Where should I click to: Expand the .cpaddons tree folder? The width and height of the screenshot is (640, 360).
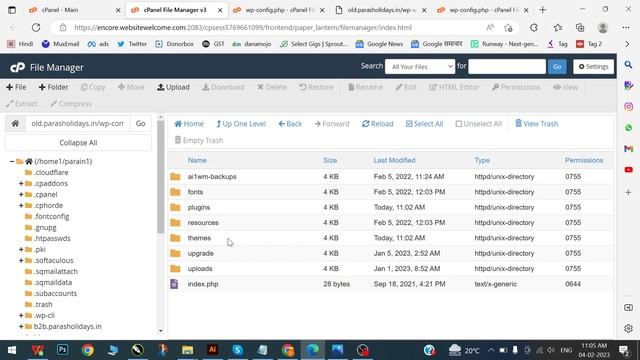pyautogui.click(x=21, y=184)
